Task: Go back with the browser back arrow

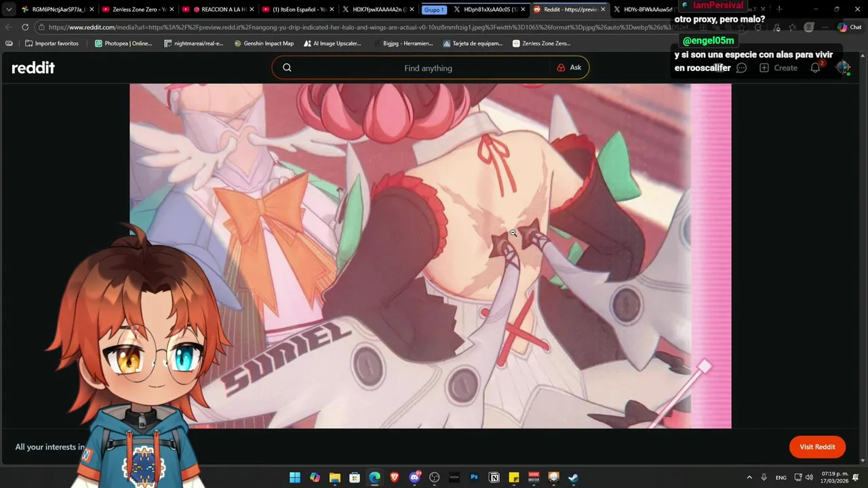Action: pyautogui.click(x=8, y=27)
